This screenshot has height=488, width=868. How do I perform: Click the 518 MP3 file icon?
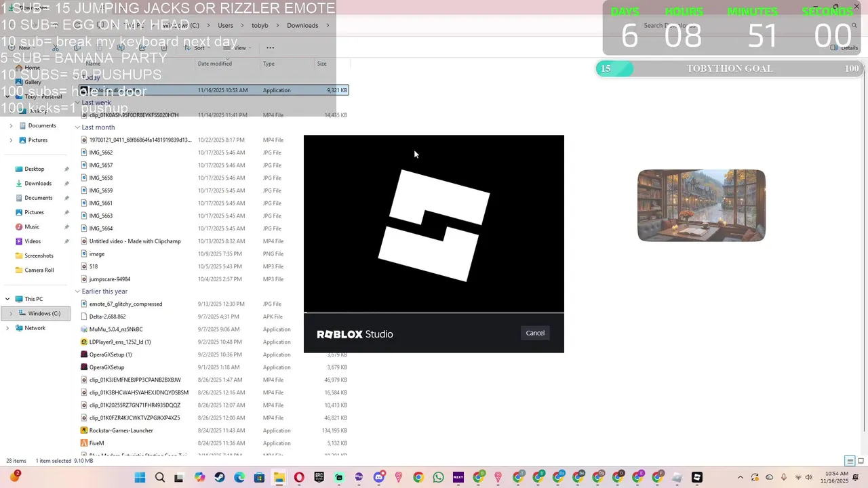pos(84,266)
